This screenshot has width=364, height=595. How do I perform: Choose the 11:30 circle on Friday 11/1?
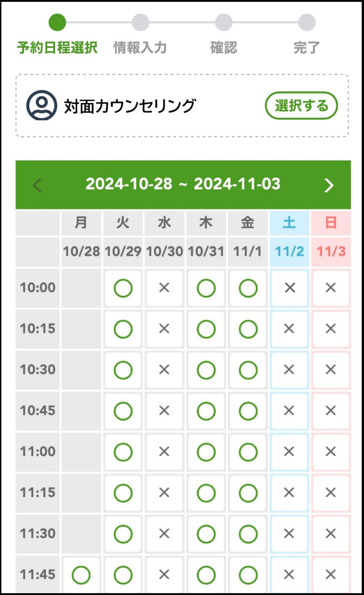click(248, 534)
